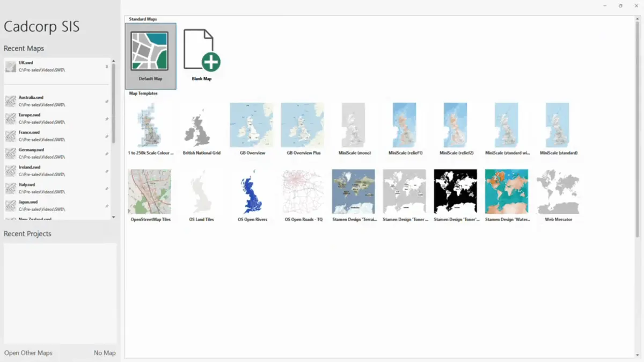Toggle the pin next to UK.swd

(107, 67)
